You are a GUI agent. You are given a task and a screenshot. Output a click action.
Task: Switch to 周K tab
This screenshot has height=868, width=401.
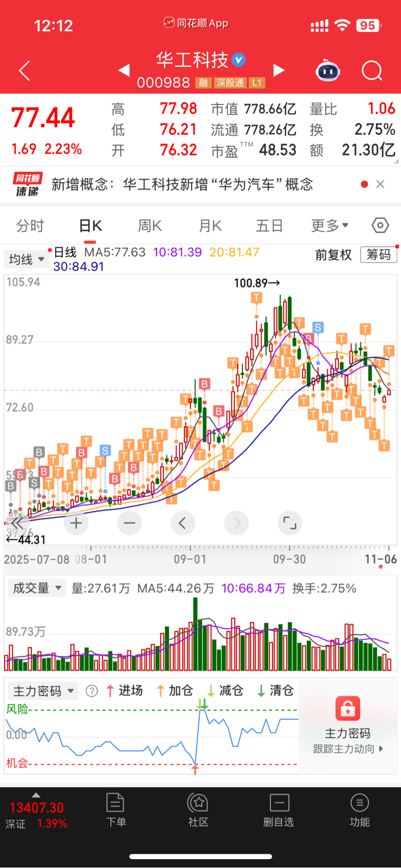tap(150, 225)
